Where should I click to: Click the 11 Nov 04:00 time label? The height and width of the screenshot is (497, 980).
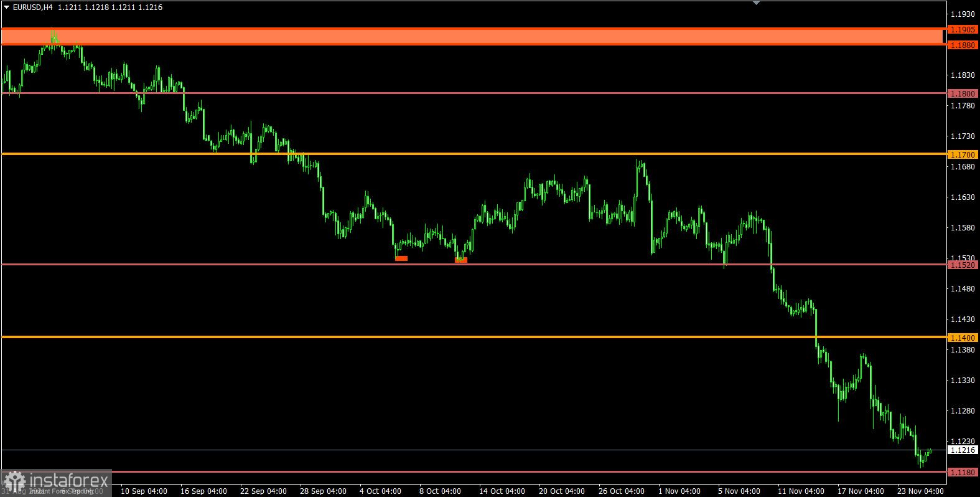click(x=801, y=491)
